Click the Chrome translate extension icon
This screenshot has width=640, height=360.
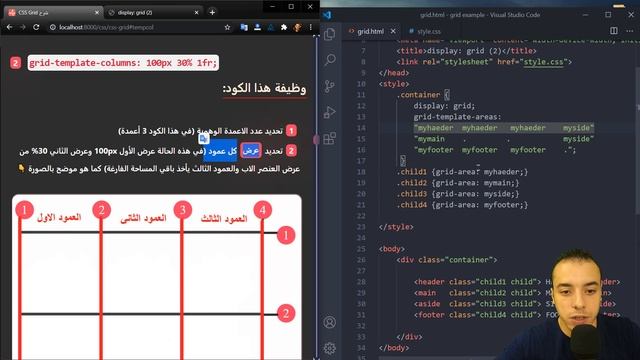point(244,27)
